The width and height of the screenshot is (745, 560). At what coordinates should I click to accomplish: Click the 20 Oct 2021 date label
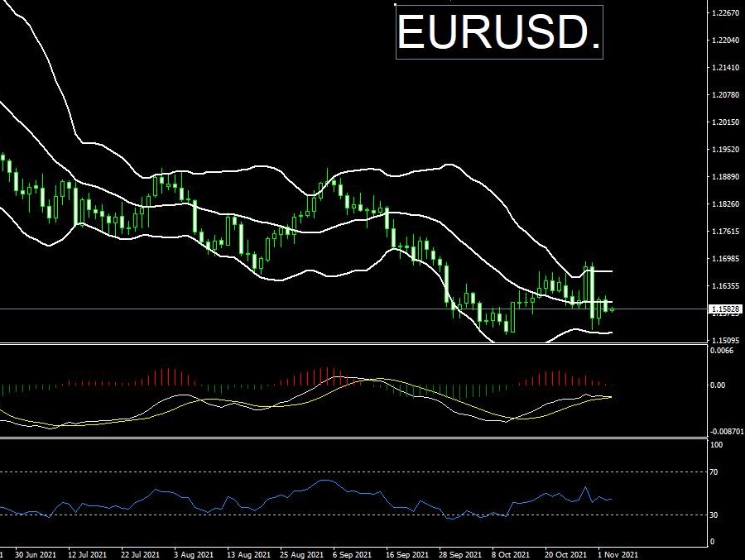(x=565, y=554)
